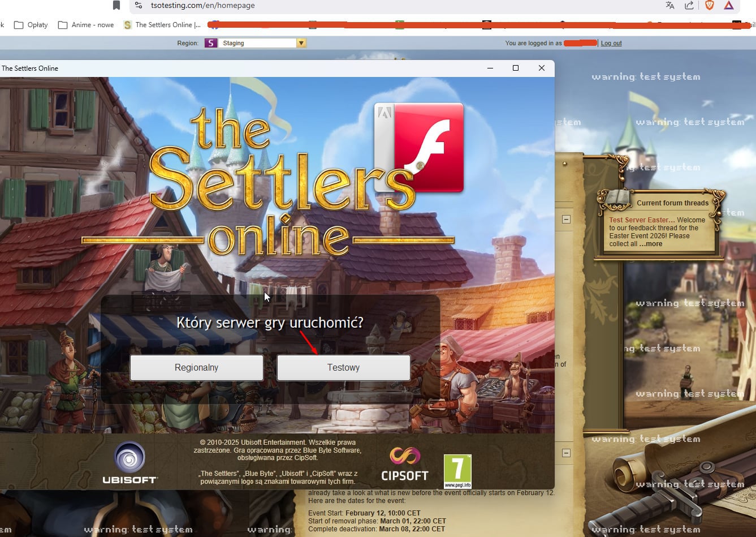Bookmark this page with the bookmark icon
The image size is (756, 537).
(116, 6)
